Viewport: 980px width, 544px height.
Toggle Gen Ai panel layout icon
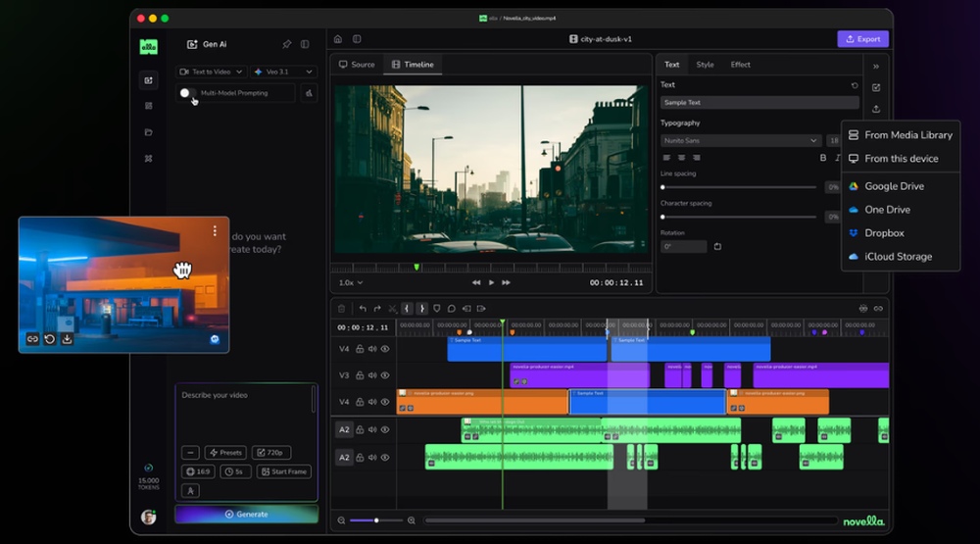point(305,44)
